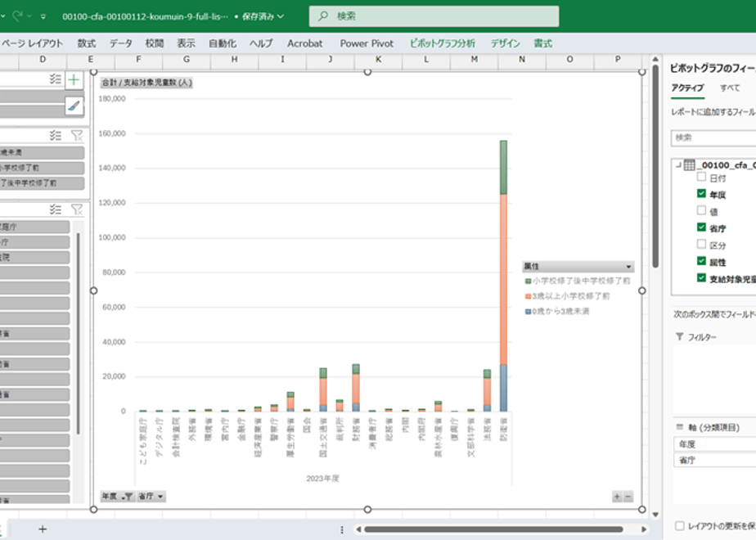Click the three-dot sheet tab splitter handle

pyautogui.click(x=342, y=529)
